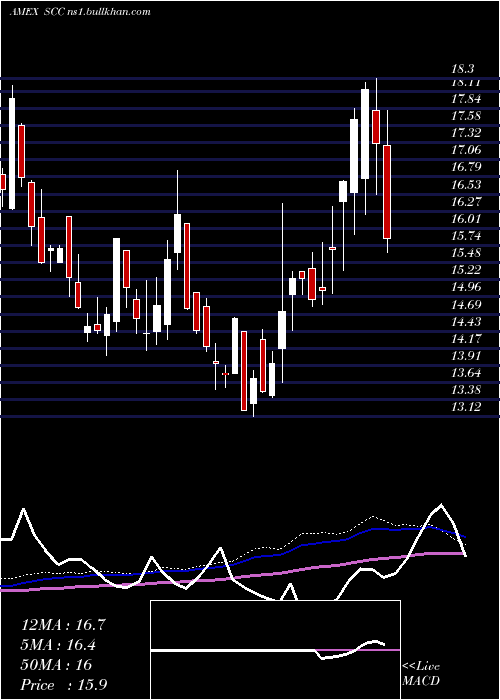Click the 13.12 price axis label
Viewport: 500px width, 700px height.
point(466,407)
